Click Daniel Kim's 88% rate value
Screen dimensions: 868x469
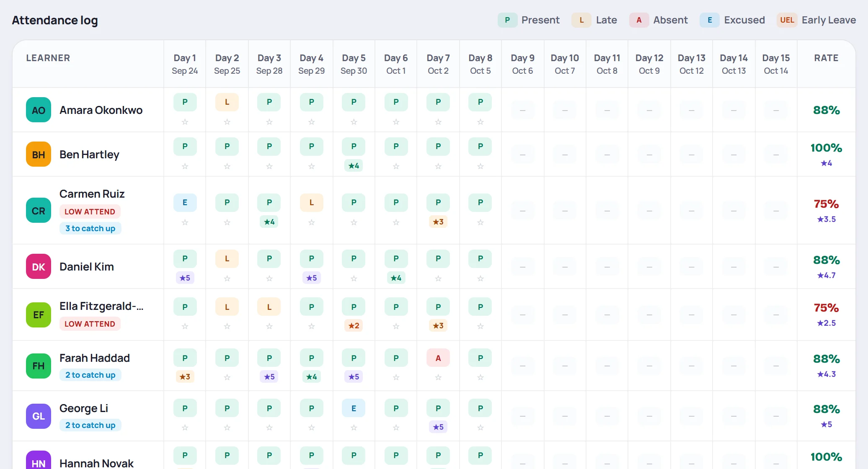[826, 260]
